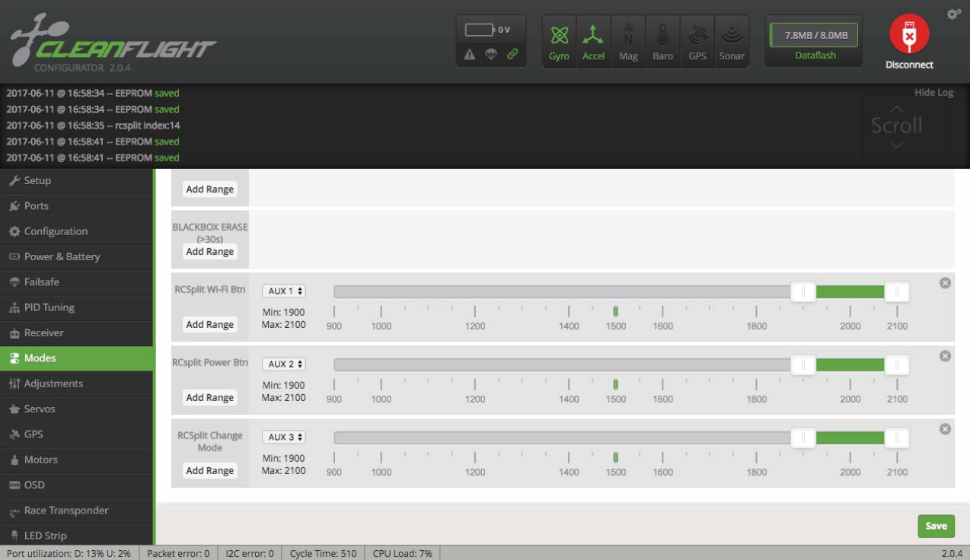Open AUX 1 channel dropdown

tap(284, 291)
